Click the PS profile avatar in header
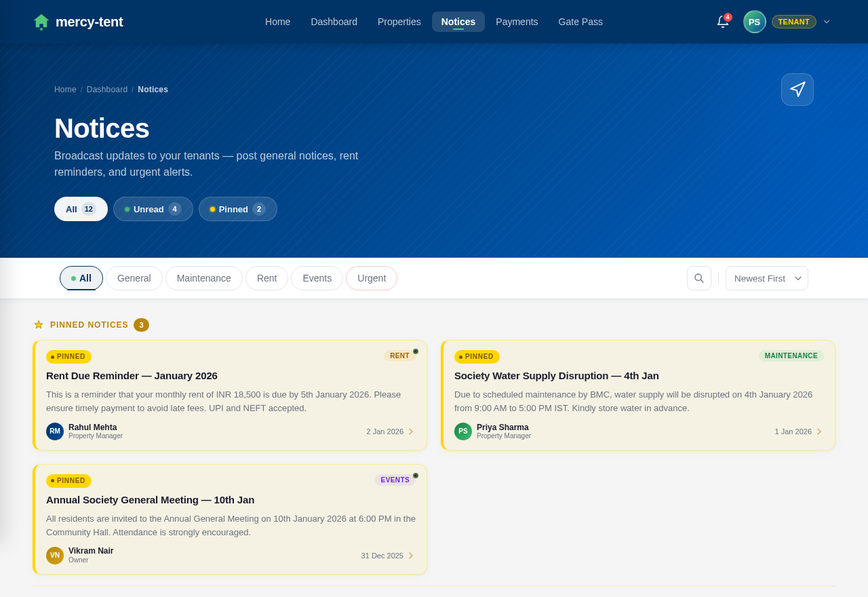Image resolution: width=868 pixels, height=597 pixels. click(x=754, y=20)
